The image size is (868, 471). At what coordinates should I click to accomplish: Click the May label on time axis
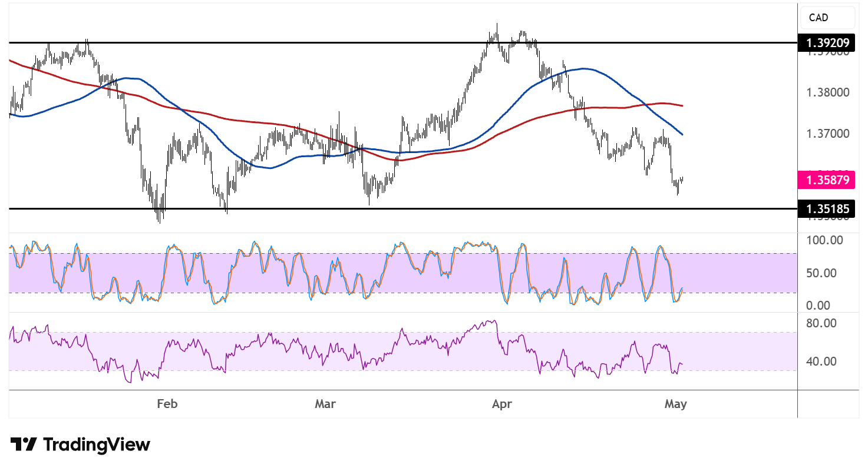pos(676,404)
